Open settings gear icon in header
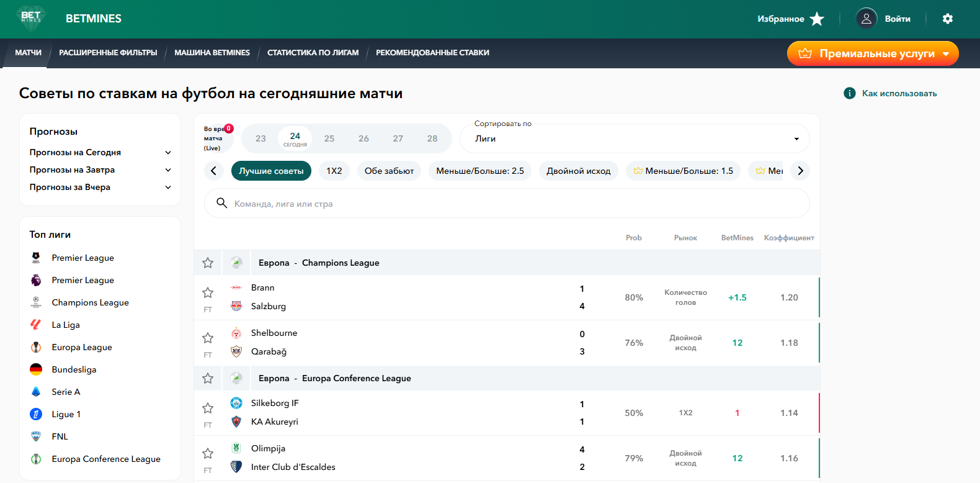Screen dimensions: 980x483 click(948, 19)
